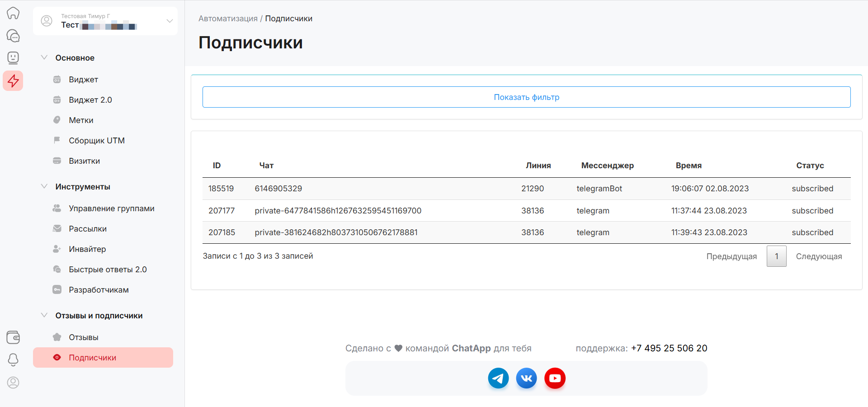This screenshot has width=868, height=407.
Task: Click the Автоматизация breadcrumb link
Action: point(228,19)
